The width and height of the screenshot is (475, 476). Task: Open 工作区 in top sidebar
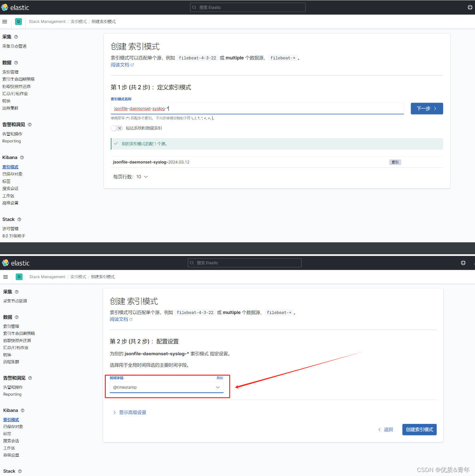(x=8, y=196)
